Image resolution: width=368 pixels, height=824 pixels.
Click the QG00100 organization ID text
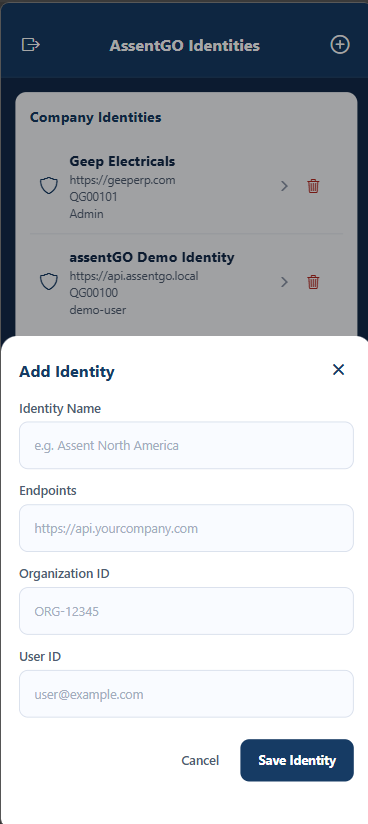(x=94, y=293)
